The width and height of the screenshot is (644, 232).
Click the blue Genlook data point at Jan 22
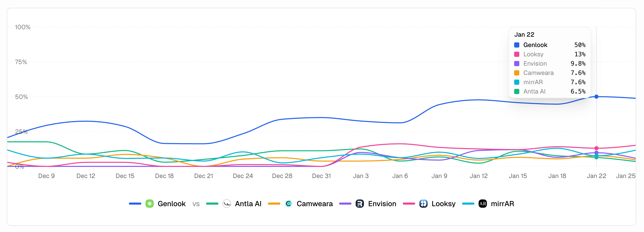pyautogui.click(x=597, y=97)
